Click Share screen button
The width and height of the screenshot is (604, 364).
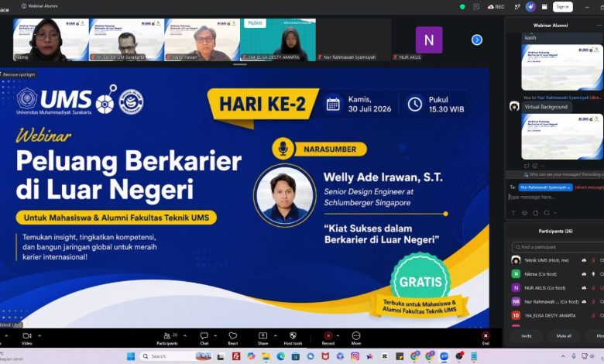(x=263, y=338)
